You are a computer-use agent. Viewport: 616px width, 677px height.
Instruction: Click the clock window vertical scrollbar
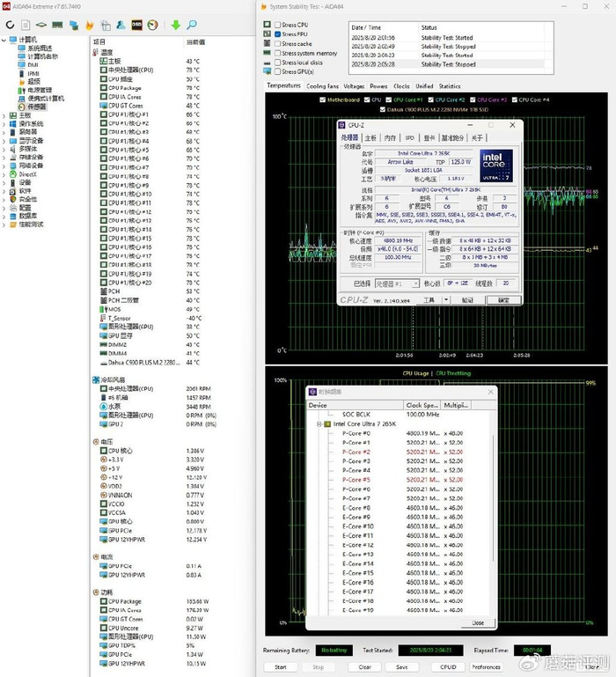tap(493, 498)
